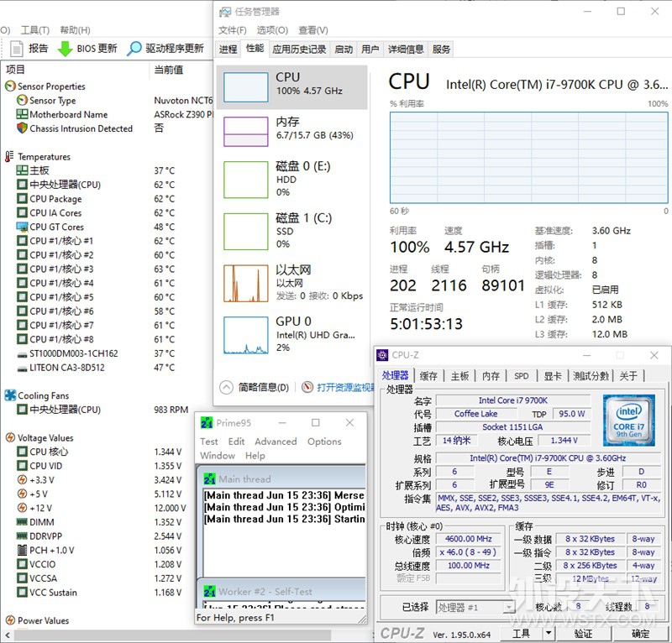Click the Prime95 Main thread window icon
The image size is (672, 643).
[209, 479]
